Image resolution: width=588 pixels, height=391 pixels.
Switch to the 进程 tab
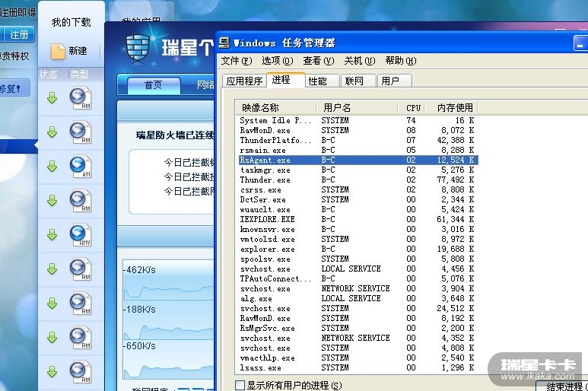pos(285,79)
